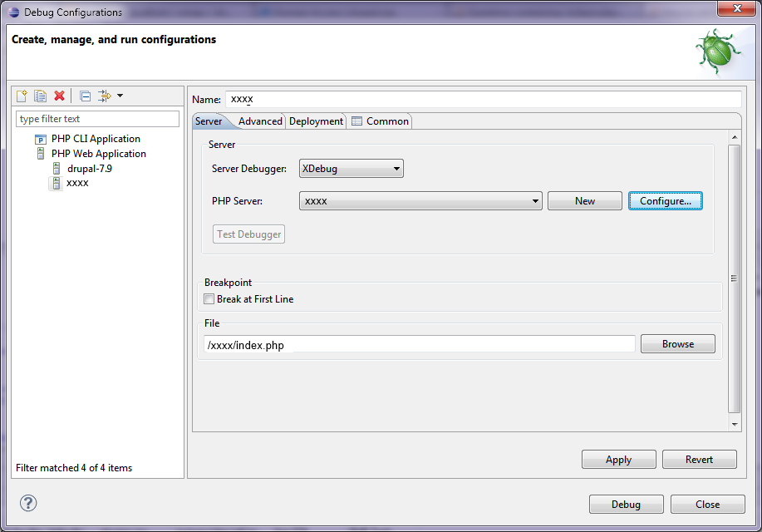Click the scroll up arrow of panel
The image size is (762, 532).
(735, 137)
